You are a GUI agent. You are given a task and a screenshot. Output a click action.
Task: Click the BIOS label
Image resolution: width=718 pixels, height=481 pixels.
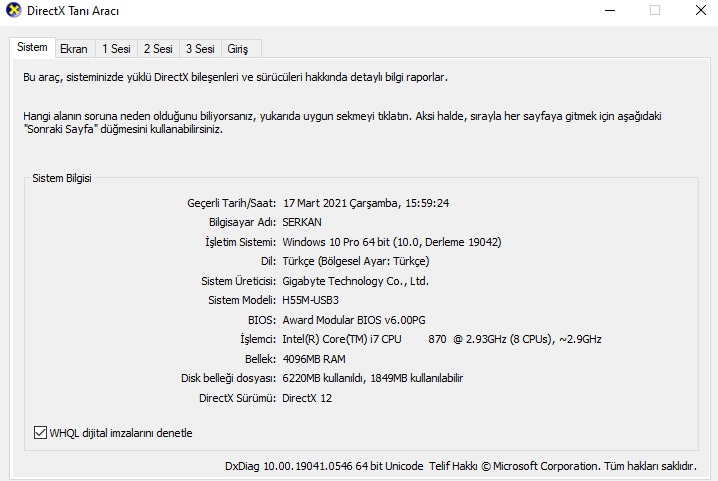[262, 320]
